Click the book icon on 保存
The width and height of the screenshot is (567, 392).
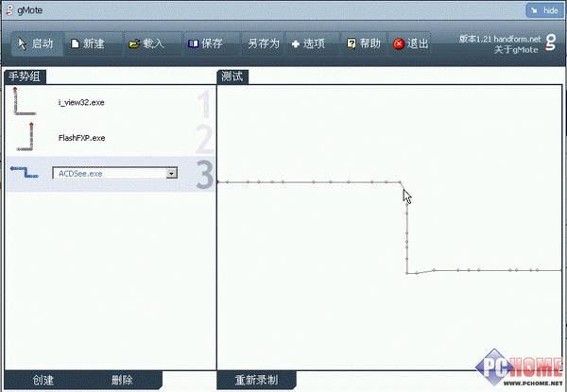coord(193,44)
